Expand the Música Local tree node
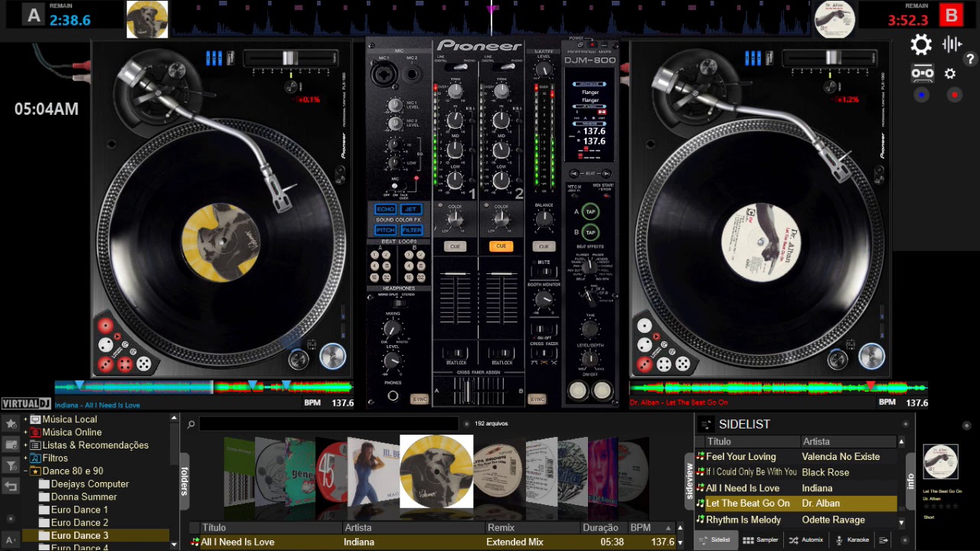The image size is (980, 551). coord(25,419)
